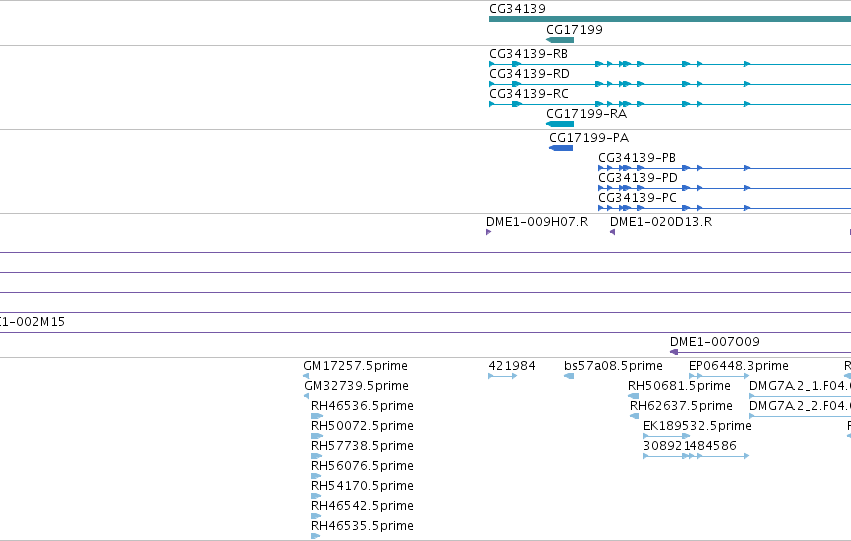Select protein CG34139-PD label
This screenshot has width=851, height=541.
click(638, 178)
